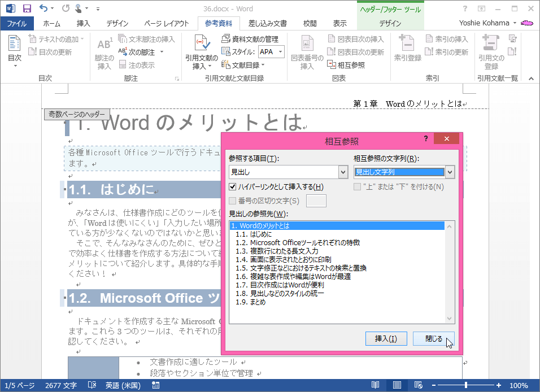Click 索引の挿入 insert index icon
Image resolution: width=540 pixels, height=392 pixels.
pos(447,39)
